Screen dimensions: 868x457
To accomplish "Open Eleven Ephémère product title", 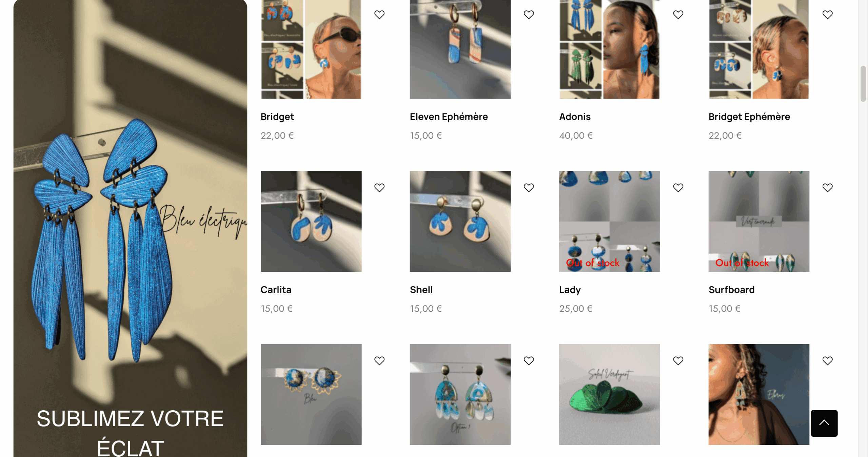I will (x=449, y=117).
